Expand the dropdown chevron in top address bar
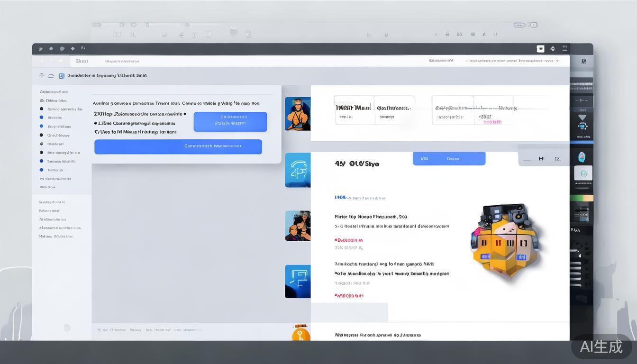 coord(466,61)
